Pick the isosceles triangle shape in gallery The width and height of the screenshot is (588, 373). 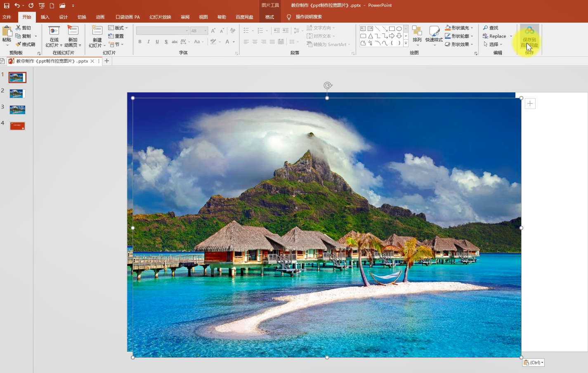point(371,36)
